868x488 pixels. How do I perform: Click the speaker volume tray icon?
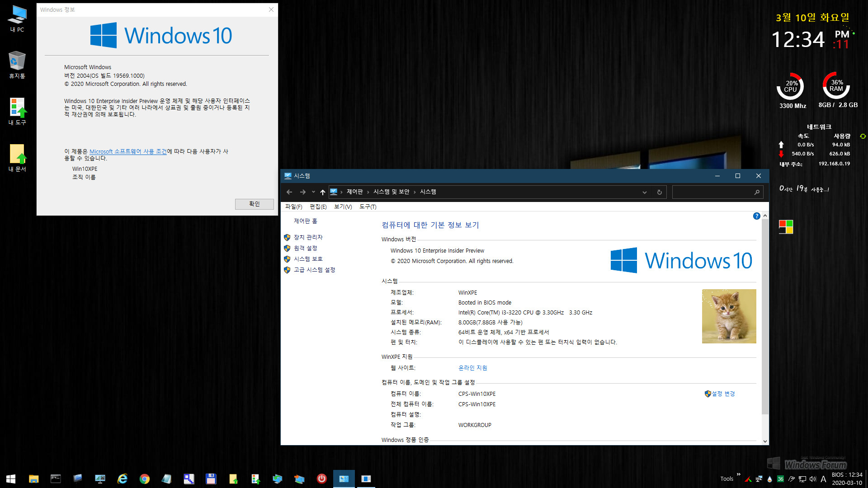coord(813,479)
